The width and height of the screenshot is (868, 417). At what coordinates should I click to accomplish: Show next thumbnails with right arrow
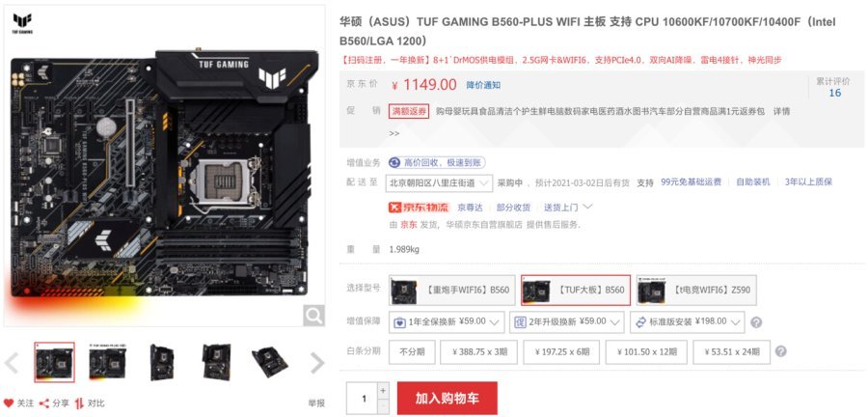[x=317, y=363]
